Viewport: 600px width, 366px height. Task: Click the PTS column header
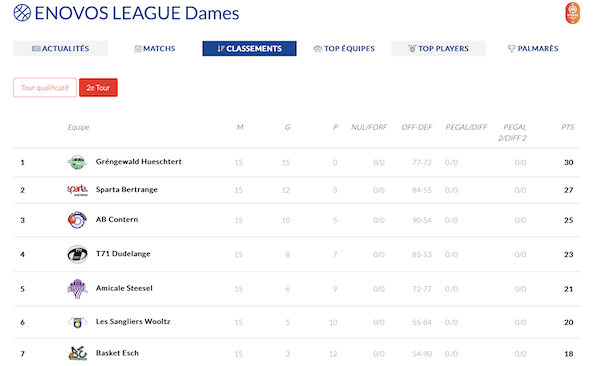pyautogui.click(x=567, y=127)
